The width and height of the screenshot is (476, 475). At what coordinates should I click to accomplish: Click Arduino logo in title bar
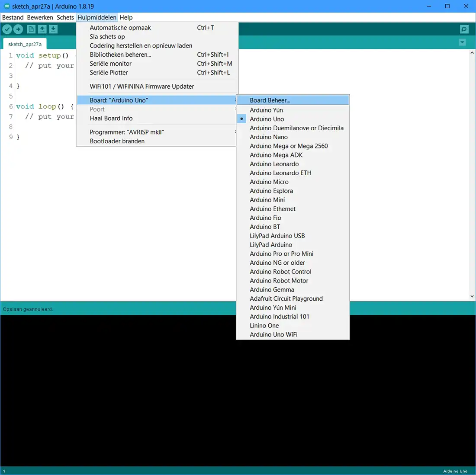(6, 6)
